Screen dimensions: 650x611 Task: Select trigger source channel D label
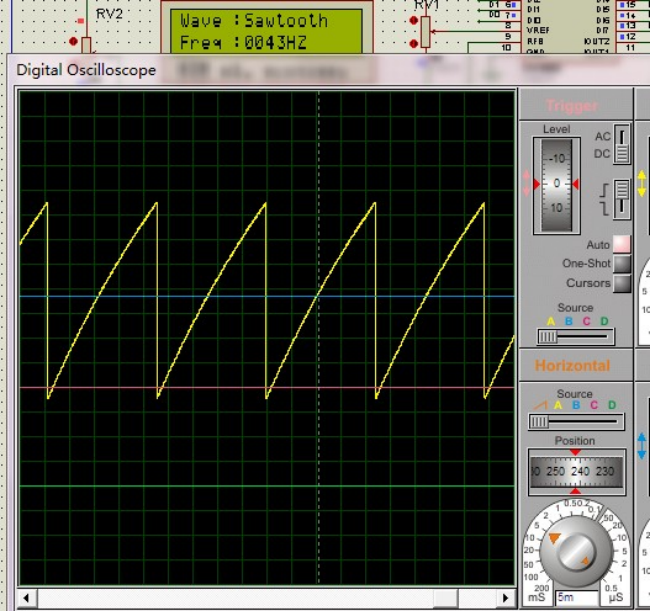[604, 321]
